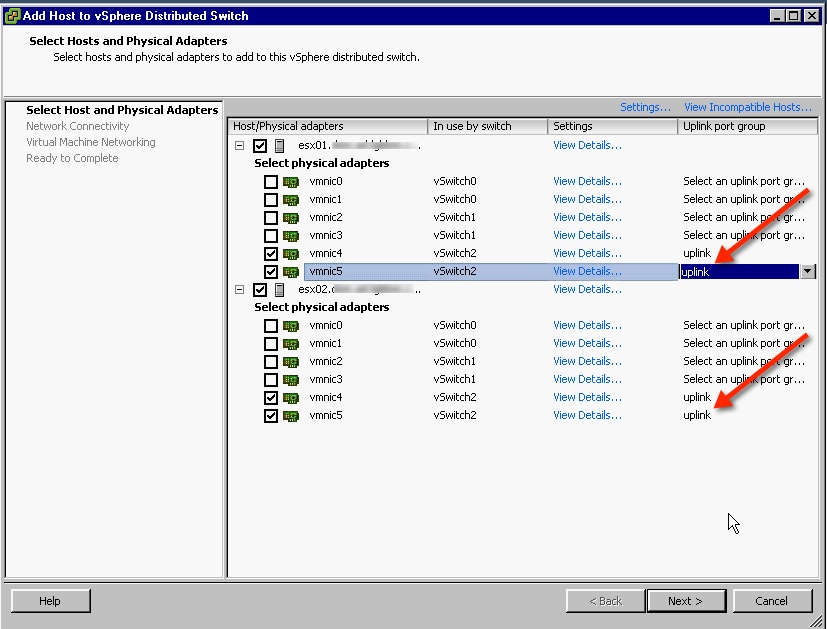
Task: Check vmnic2 under esx02
Action: (271, 362)
